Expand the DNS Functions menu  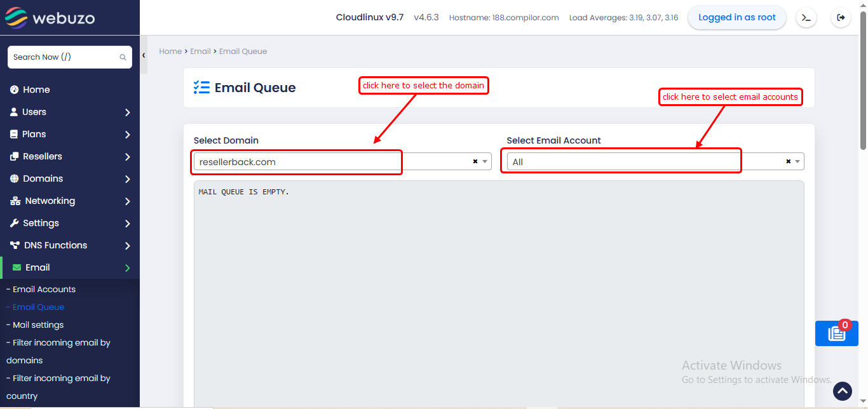70,245
